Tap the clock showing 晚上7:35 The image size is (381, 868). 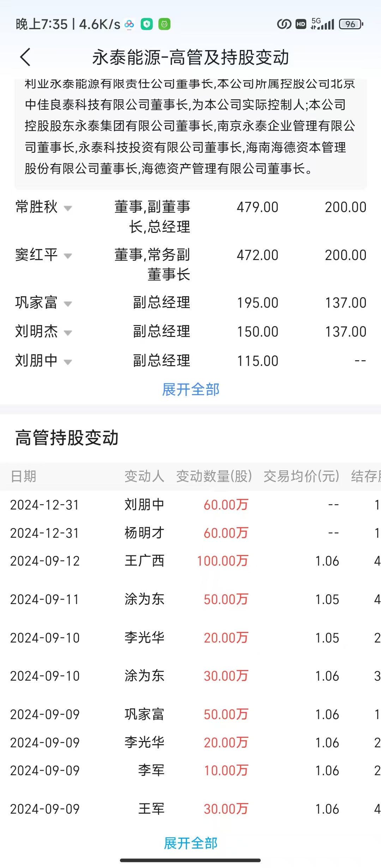point(42,24)
